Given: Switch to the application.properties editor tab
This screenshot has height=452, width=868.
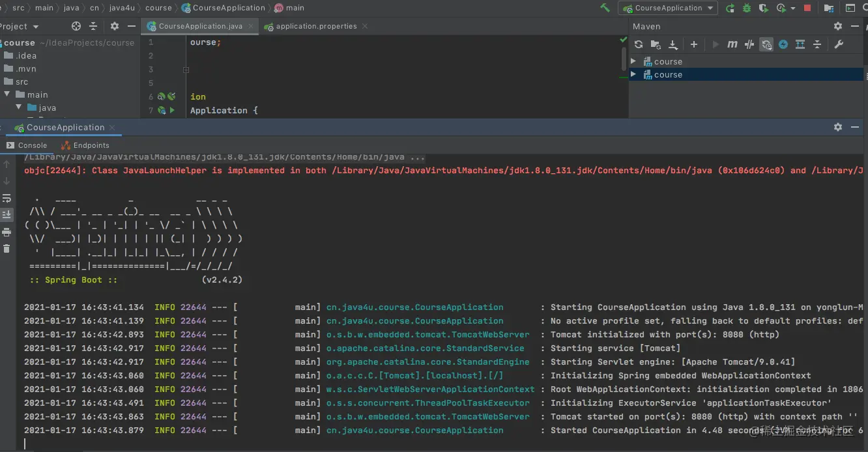Looking at the screenshot, I should pyautogui.click(x=318, y=27).
